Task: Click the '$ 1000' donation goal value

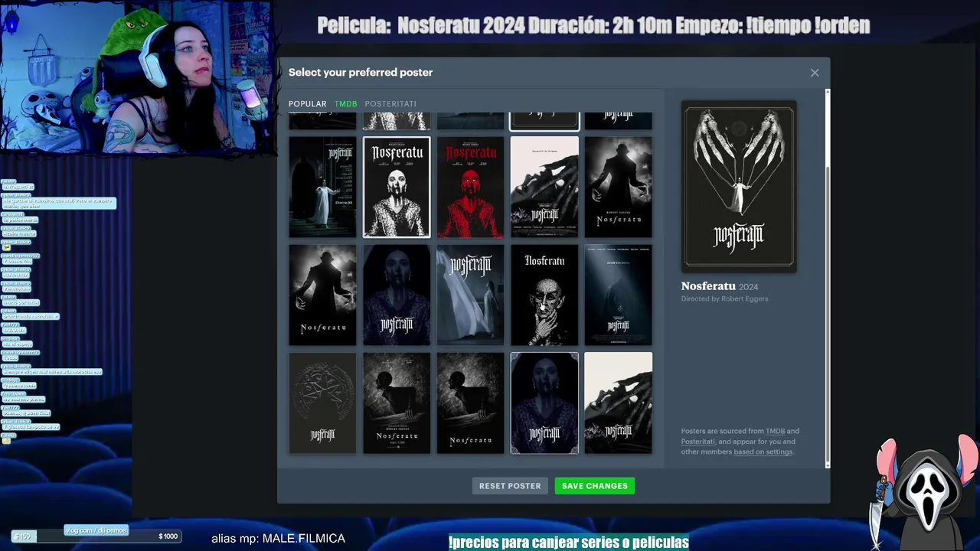Action: (168, 536)
